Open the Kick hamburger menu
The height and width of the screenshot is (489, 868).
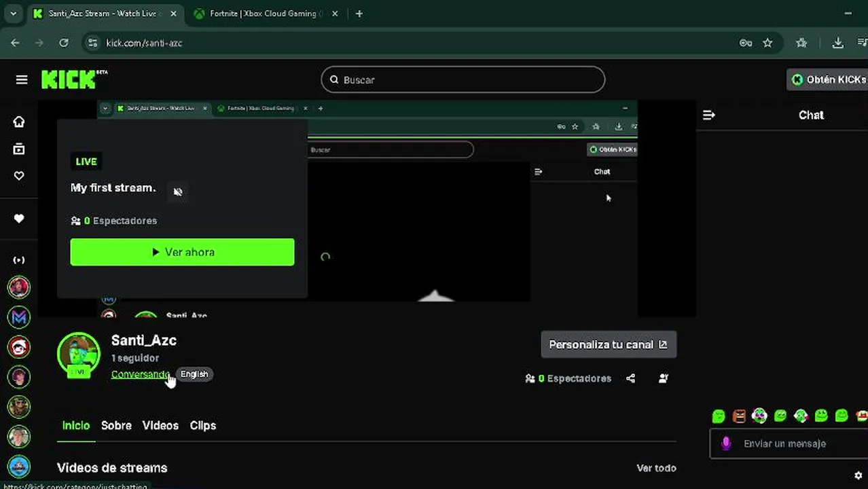pyautogui.click(x=22, y=80)
